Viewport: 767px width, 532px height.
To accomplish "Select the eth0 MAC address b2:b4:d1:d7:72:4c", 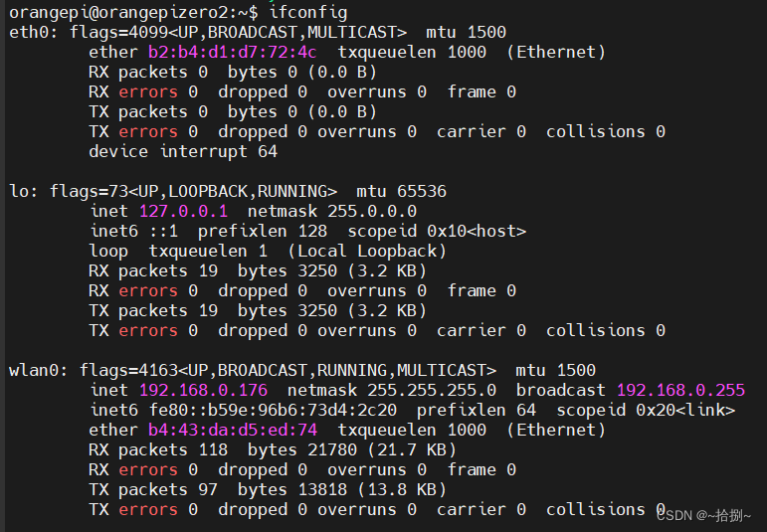I will click(x=233, y=53).
